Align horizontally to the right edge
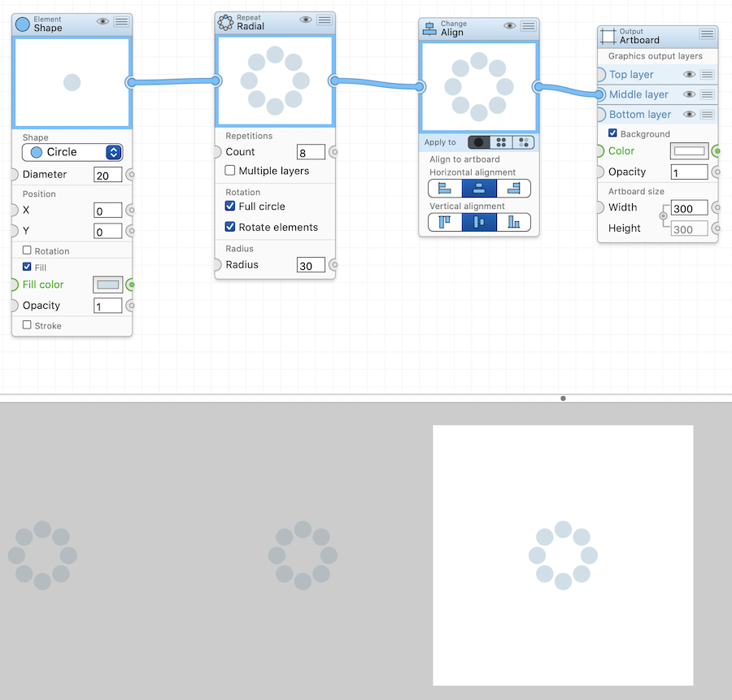This screenshot has height=700, width=732. [x=513, y=188]
